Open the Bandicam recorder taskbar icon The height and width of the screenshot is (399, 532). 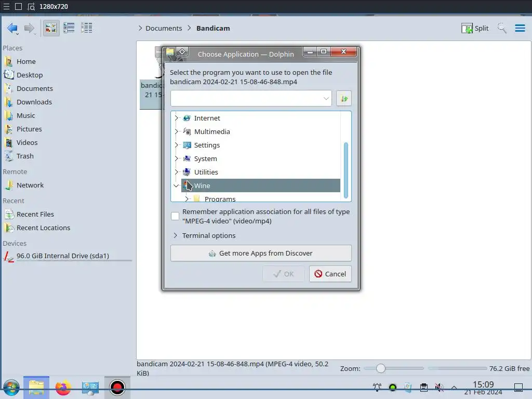click(x=117, y=388)
